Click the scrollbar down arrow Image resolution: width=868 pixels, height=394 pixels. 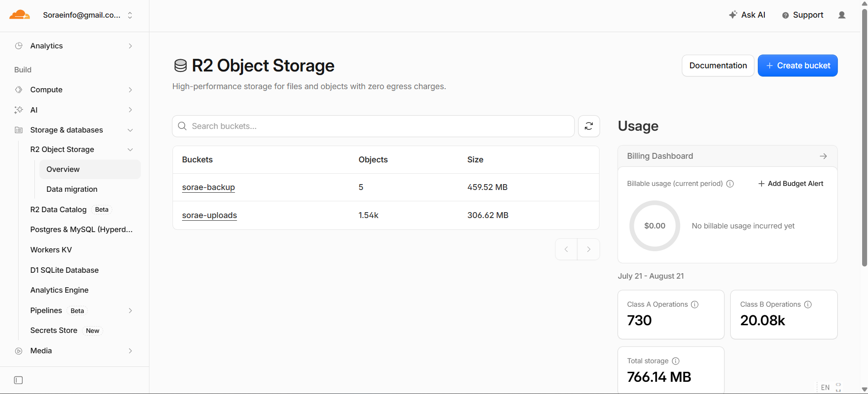point(864,389)
